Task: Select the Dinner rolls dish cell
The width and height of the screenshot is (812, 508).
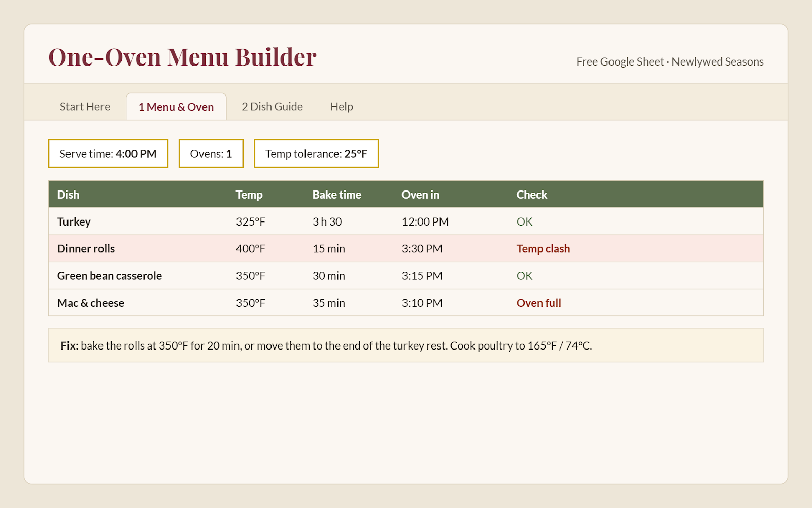Action: [x=86, y=249]
